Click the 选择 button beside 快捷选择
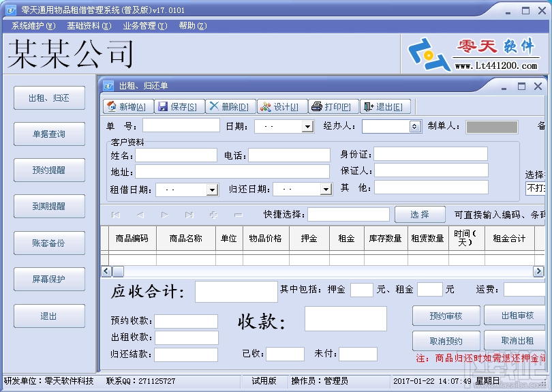 pyautogui.click(x=420, y=215)
